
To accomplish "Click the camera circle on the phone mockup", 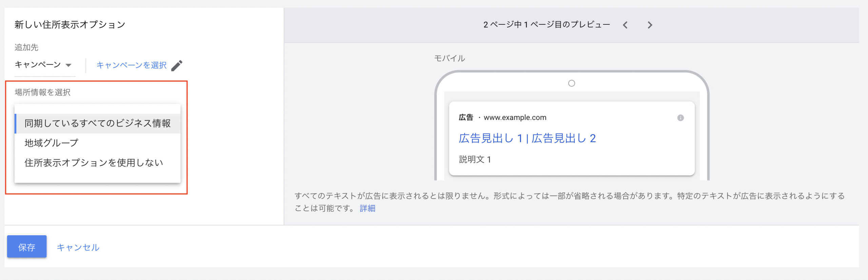I will (571, 83).
